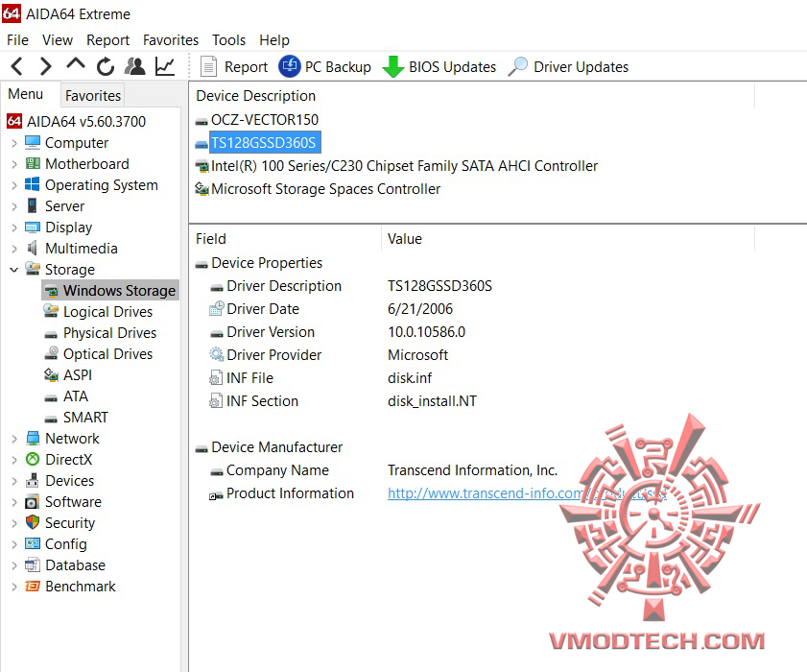Select the OCZ-VECTOR150 device
807x672 pixels.
265,119
